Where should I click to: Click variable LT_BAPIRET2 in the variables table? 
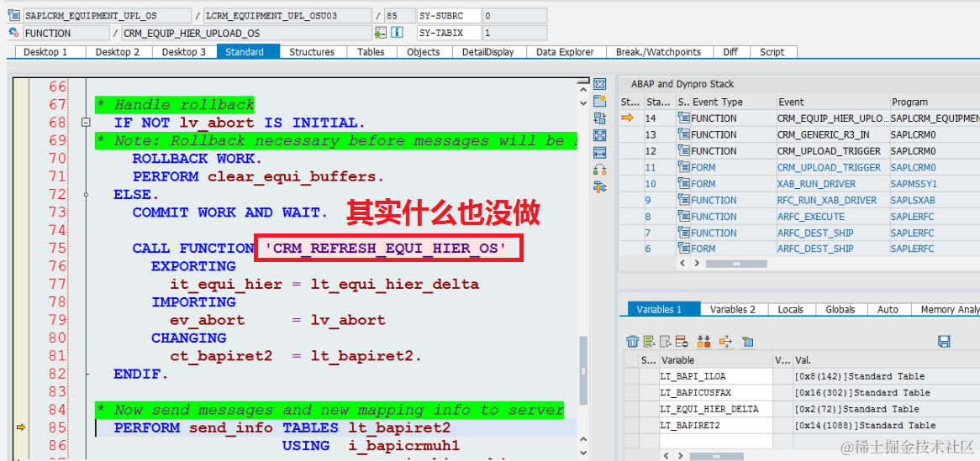click(x=715, y=426)
